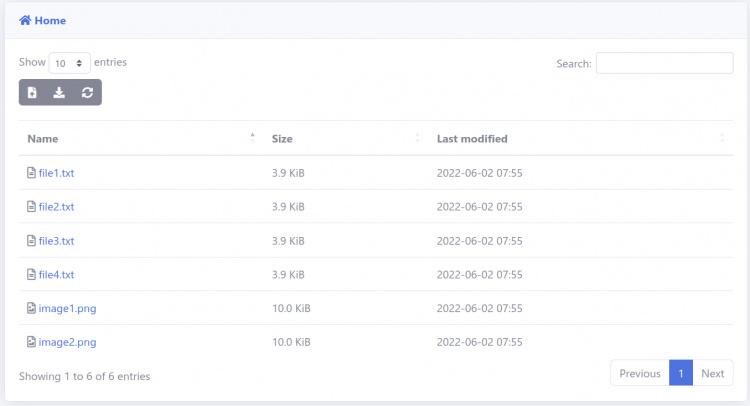The image size is (750, 406).
Task: Focus the Search input field
Action: pyautogui.click(x=664, y=63)
